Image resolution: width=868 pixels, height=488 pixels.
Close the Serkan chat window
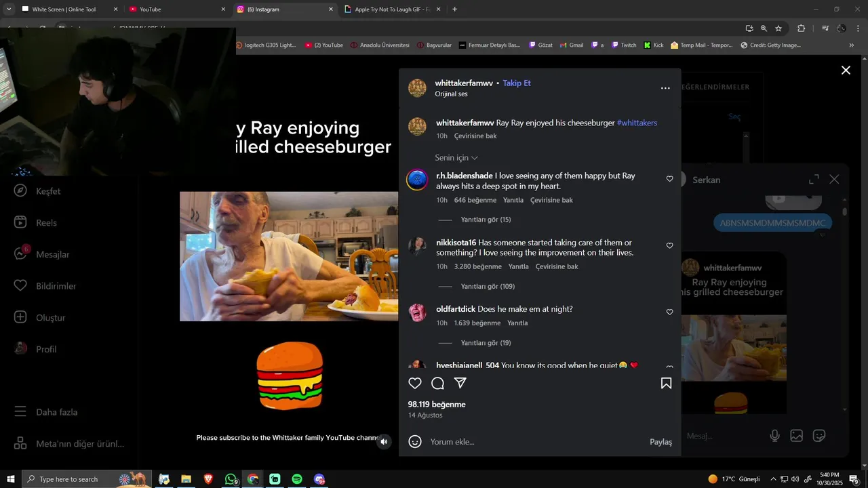click(x=834, y=180)
